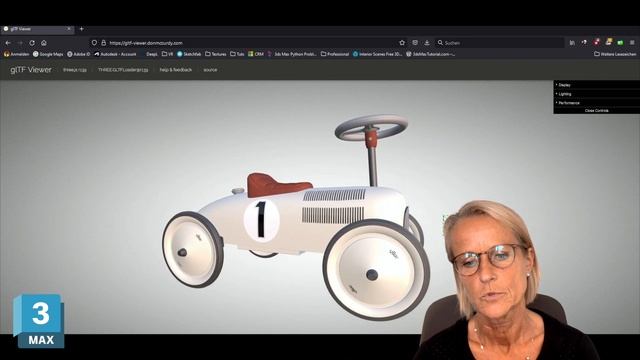This screenshot has height=360, width=640.
Task: Open a new tab with the plus button
Action: pos(82,29)
